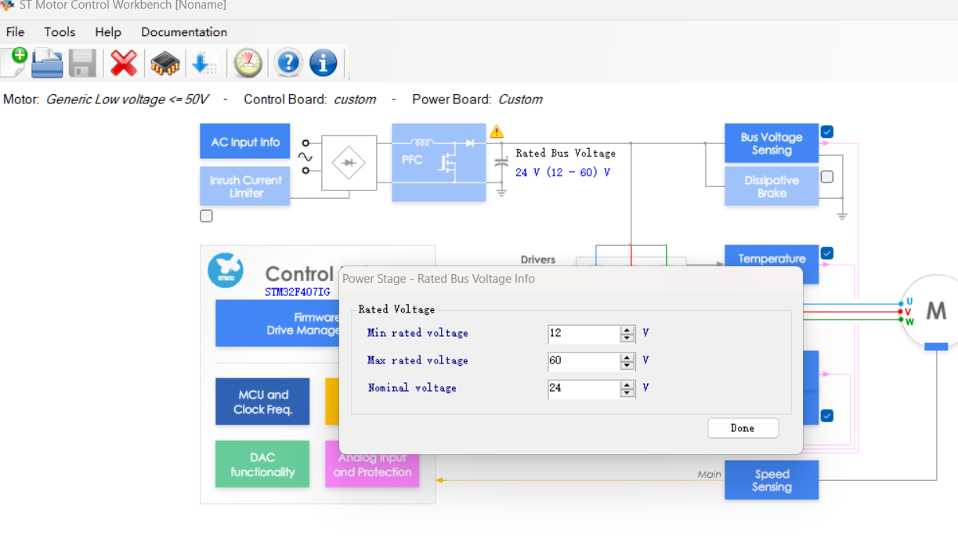Toggle checkbox beside Done button's right block
This screenshot has width=958, height=560.
point(827,415)
